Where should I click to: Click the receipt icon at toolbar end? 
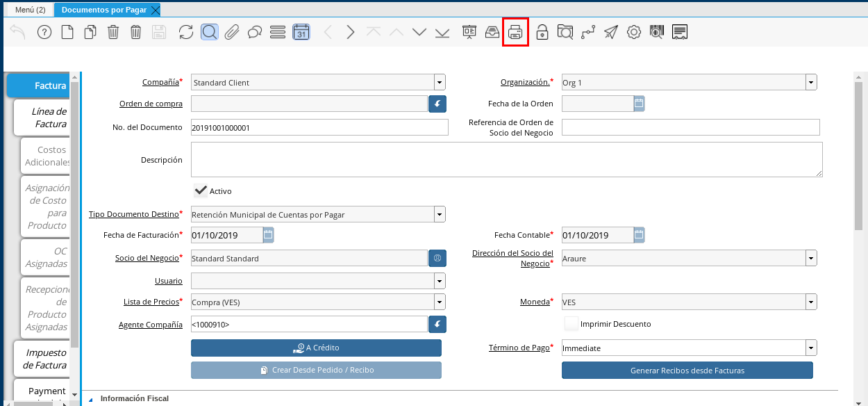point(680,32)
